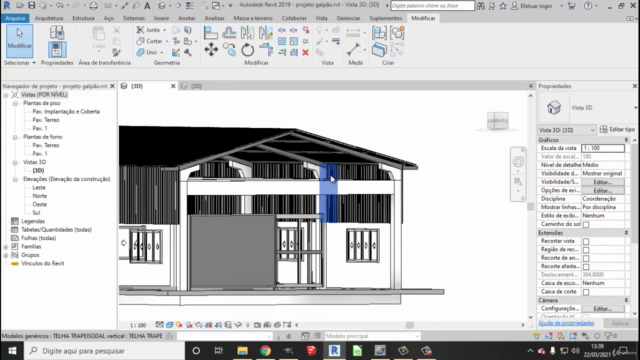Select the Mirror - Pick Axis tool
The image size is (640, 360).
point(247,32)
